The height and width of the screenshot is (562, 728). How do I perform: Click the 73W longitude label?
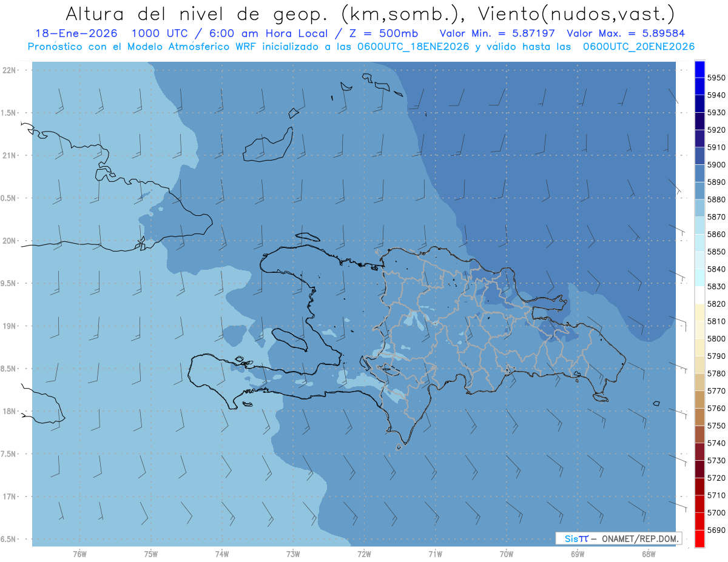click(x=292, y=554)
